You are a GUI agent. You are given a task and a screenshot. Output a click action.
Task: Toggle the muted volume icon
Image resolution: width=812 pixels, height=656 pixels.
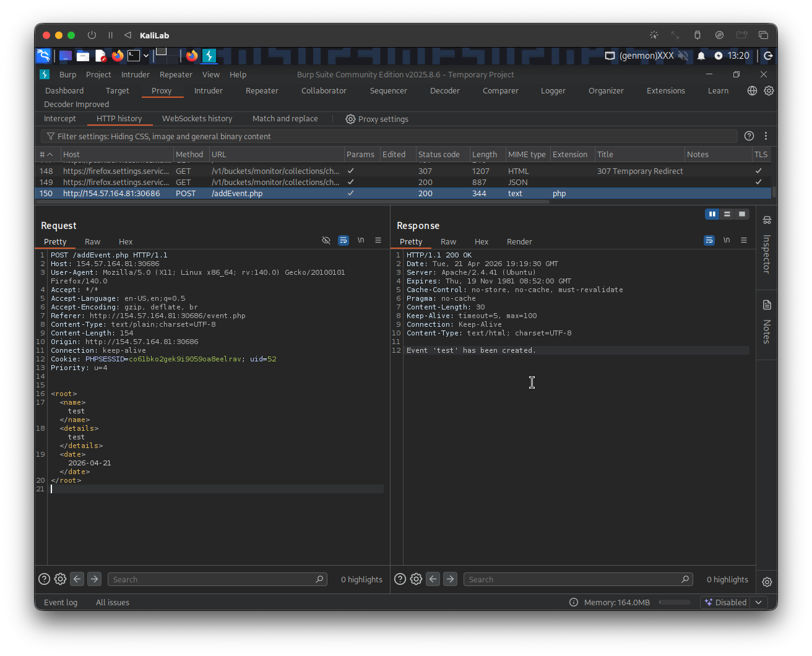pyautogui.click(x=683, y=56)
